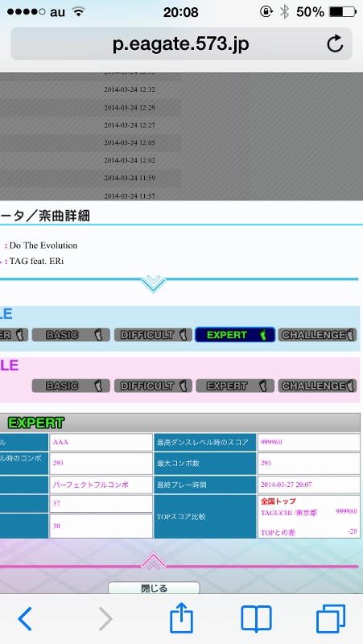Viewport: 363px width, 644px height.
Task: Select double-play BASIC difficulty tab
Action: [71, 386]
